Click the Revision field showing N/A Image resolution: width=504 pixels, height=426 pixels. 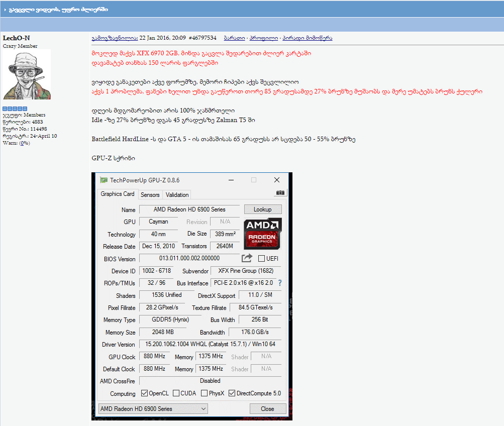click(x=225, y=222)
